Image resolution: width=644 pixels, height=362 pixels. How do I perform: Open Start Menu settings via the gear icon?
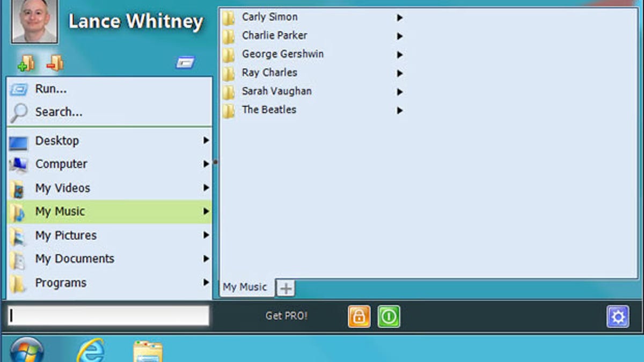coord(617,316)
